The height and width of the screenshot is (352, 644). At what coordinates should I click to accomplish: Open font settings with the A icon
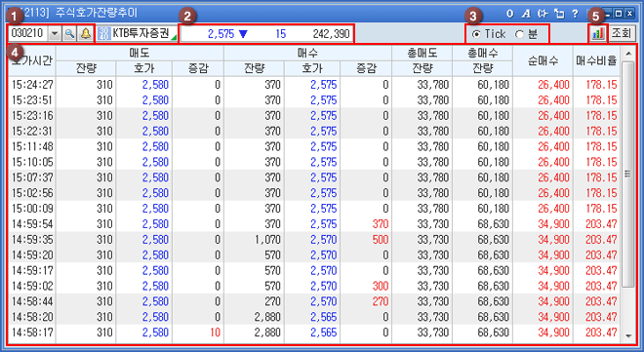coord(526,14)
